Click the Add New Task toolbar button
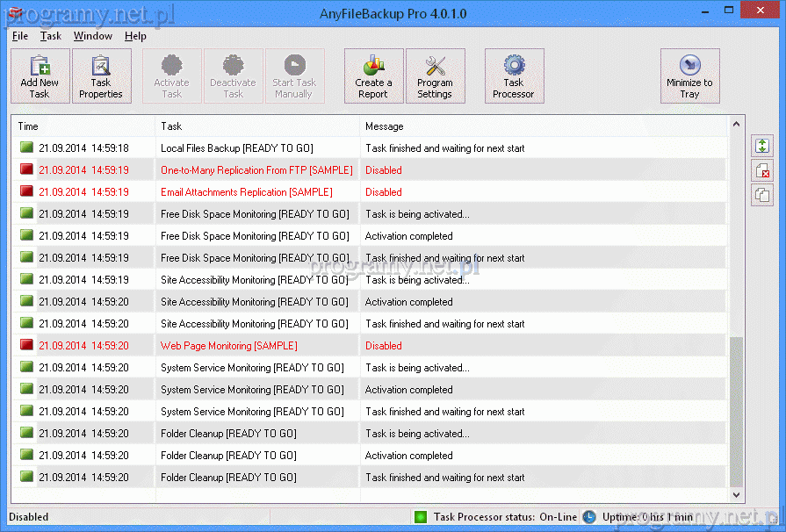Screen dimensions: 786x532 [40, 75]
